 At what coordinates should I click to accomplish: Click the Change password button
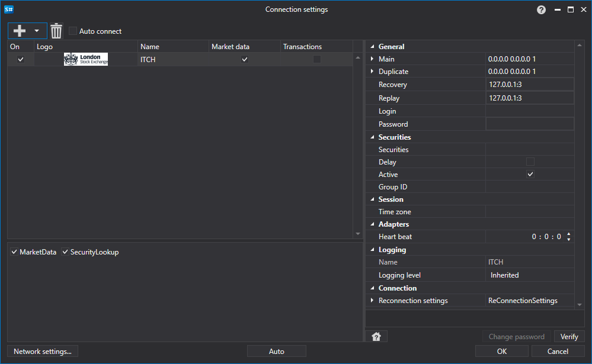point(516,336)
